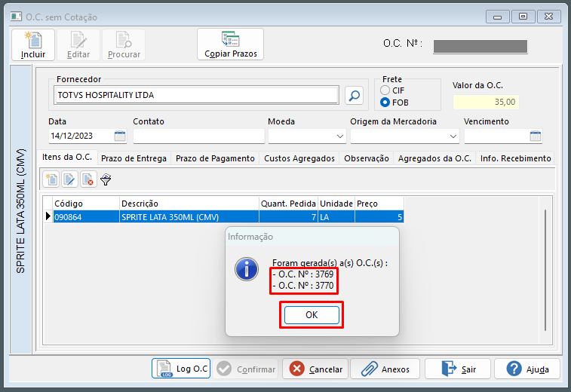The width and height of the screenshot is (571, 392).
Task: Click the Descrição column header
Action: point(189,204)
